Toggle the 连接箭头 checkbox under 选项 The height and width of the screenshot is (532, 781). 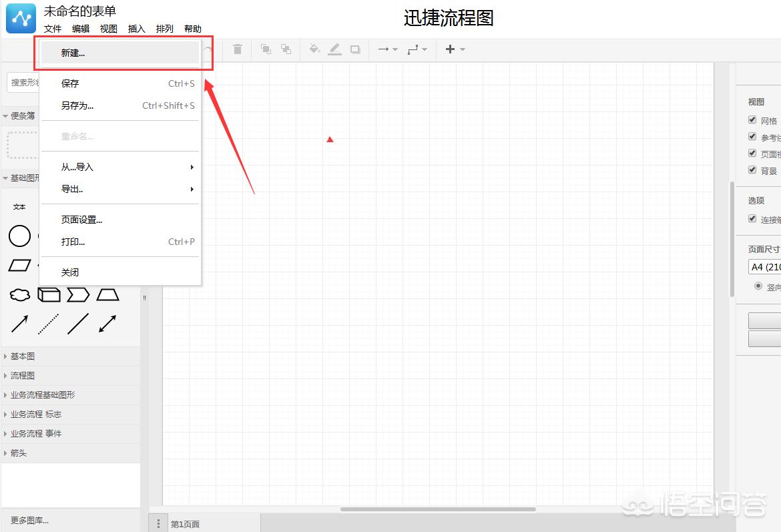[x=752, y=218]
